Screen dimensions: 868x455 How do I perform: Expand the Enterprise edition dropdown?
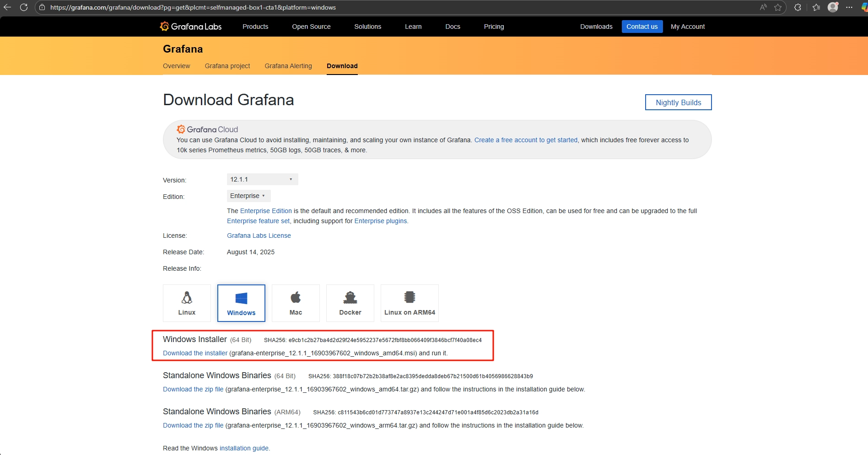pyautogui.click(x=248, y=196)
